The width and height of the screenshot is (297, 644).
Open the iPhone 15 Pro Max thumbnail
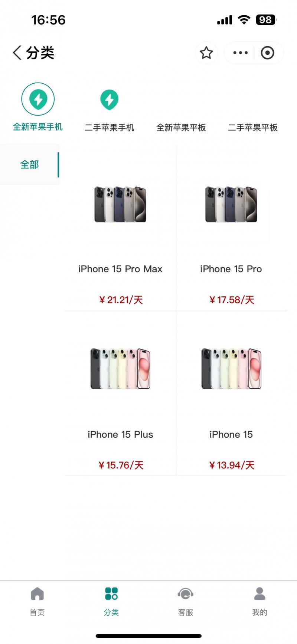(120, 205)
